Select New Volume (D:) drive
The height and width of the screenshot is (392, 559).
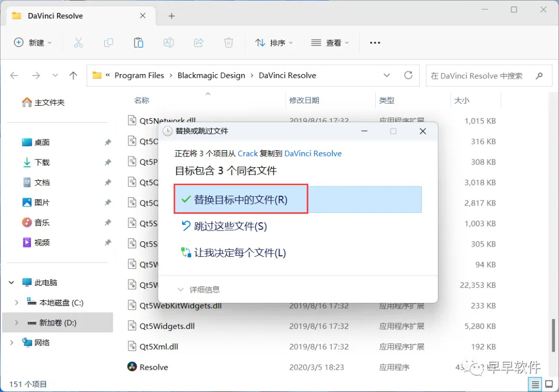pos(57,323)
